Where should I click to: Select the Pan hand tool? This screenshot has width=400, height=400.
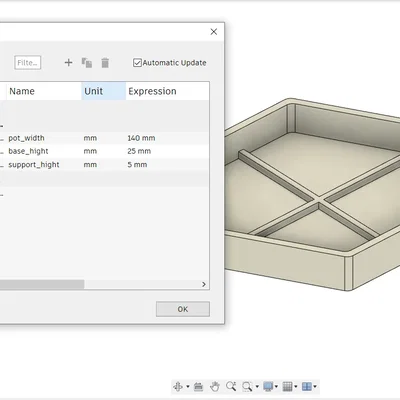pos(215,387)
